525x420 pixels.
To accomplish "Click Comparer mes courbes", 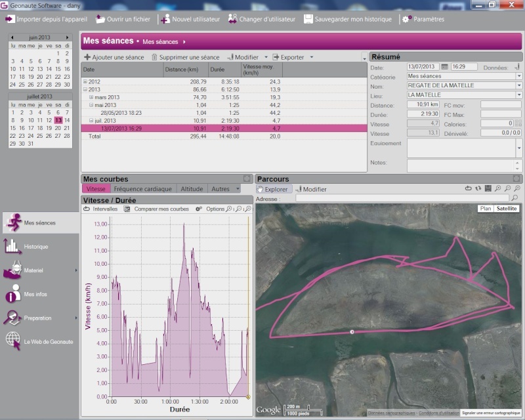I will [157, 209].
